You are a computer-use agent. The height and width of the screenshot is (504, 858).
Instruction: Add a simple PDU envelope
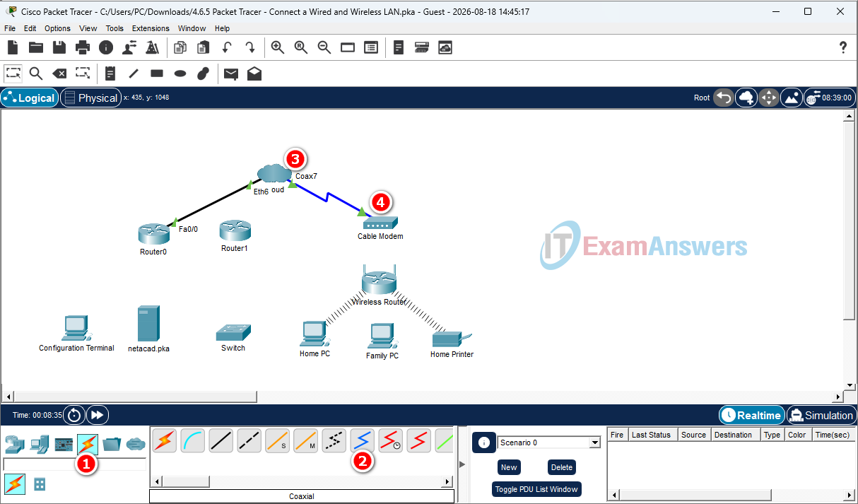[231, 73]
